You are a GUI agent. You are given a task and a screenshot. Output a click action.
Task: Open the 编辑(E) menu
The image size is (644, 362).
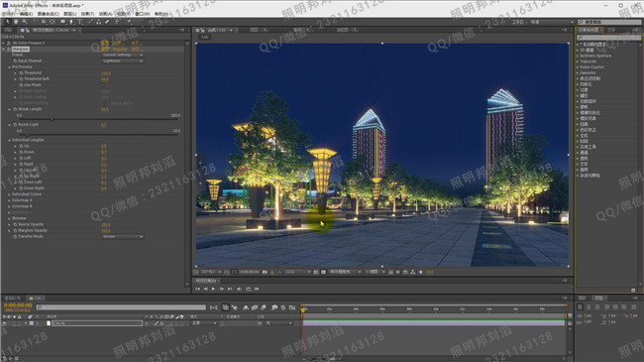27,14
